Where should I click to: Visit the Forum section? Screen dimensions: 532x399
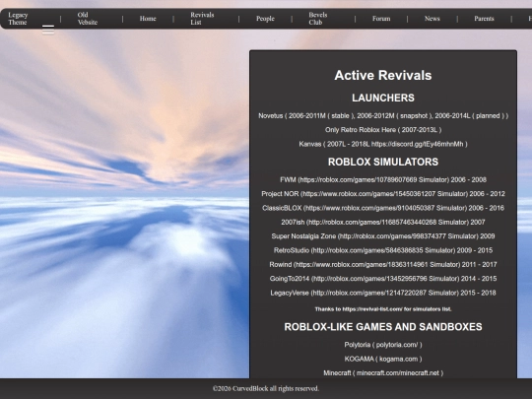(381, 19)
